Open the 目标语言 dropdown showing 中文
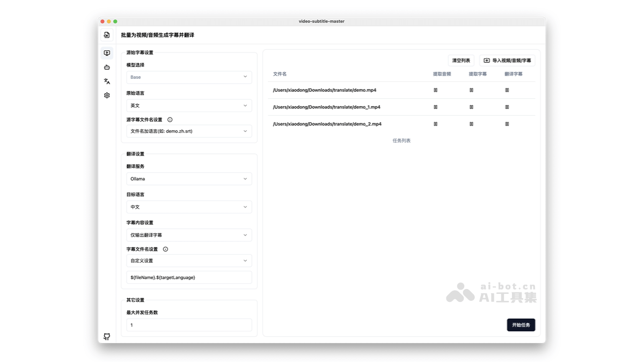Viewport: 644px width, 362px height. click(x=189, y=207)
